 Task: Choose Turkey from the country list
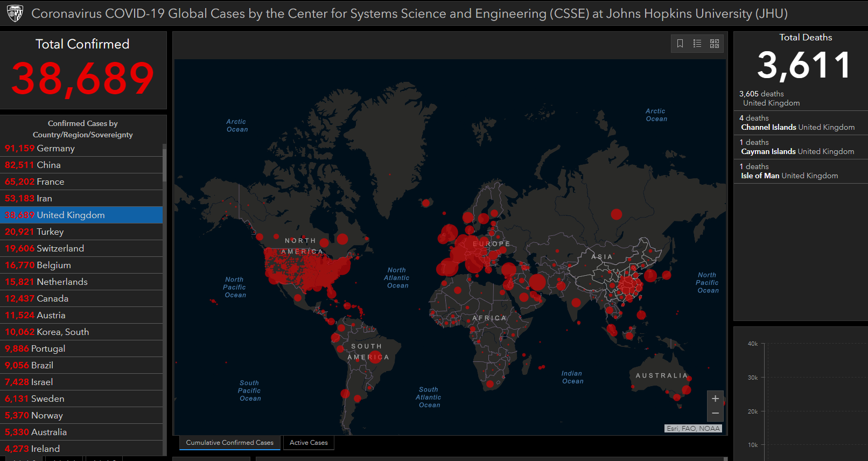81,232
